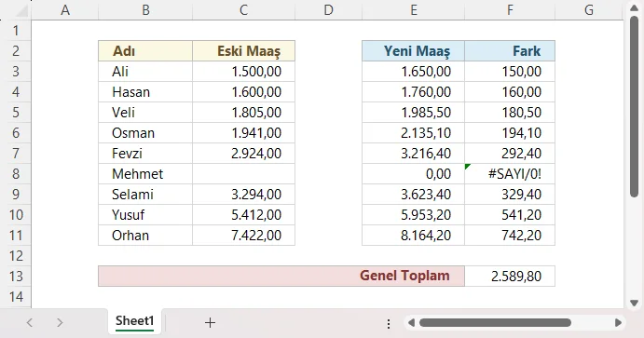Add a new sheet with the plus icon
Viewport: 644px width, 338px height.
(210, 323)
